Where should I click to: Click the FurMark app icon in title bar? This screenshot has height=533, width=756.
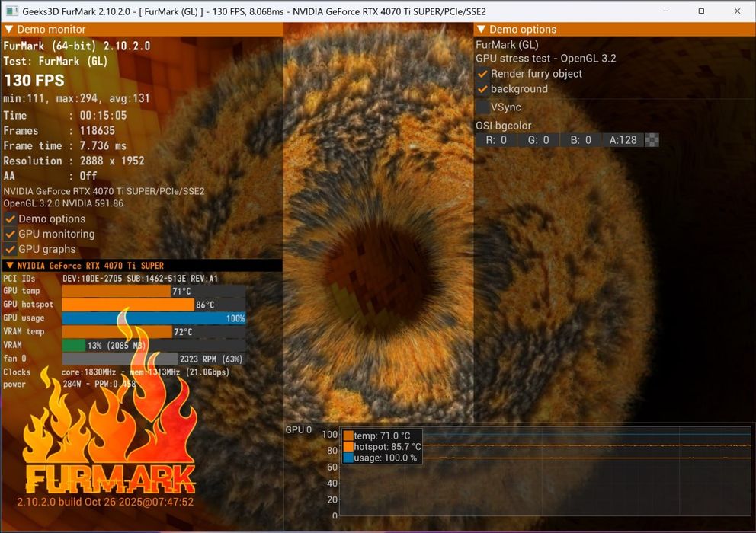pos(12,11)
